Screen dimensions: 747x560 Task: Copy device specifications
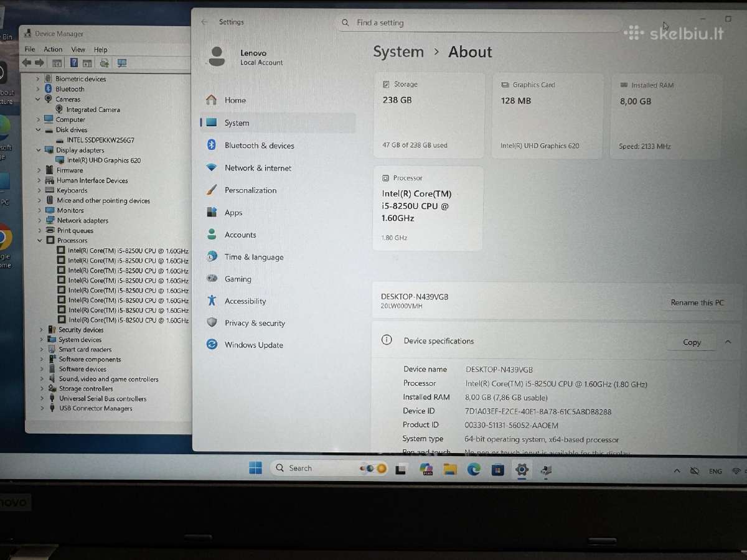692,342
